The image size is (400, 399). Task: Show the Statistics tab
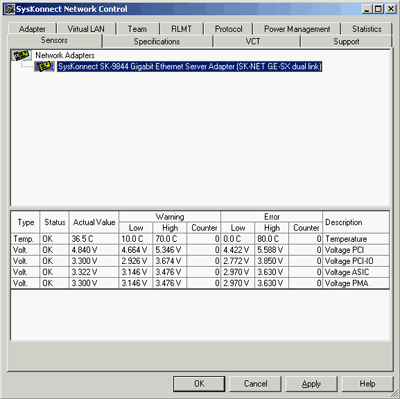[x=367, y=29]
